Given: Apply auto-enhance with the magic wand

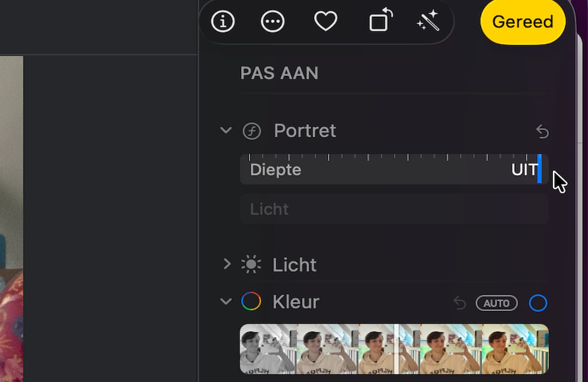Looking at the screenshot, I should pos(427,21).
